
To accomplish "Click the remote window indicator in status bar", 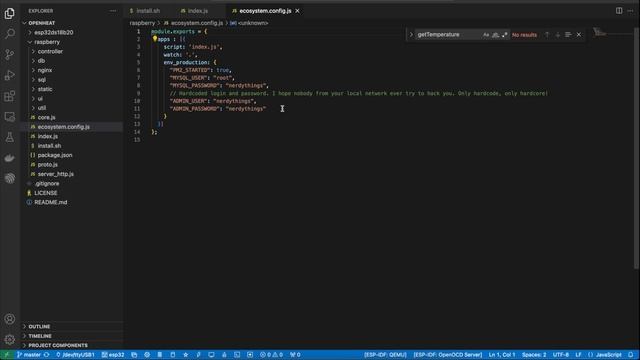I will (6, 355).
